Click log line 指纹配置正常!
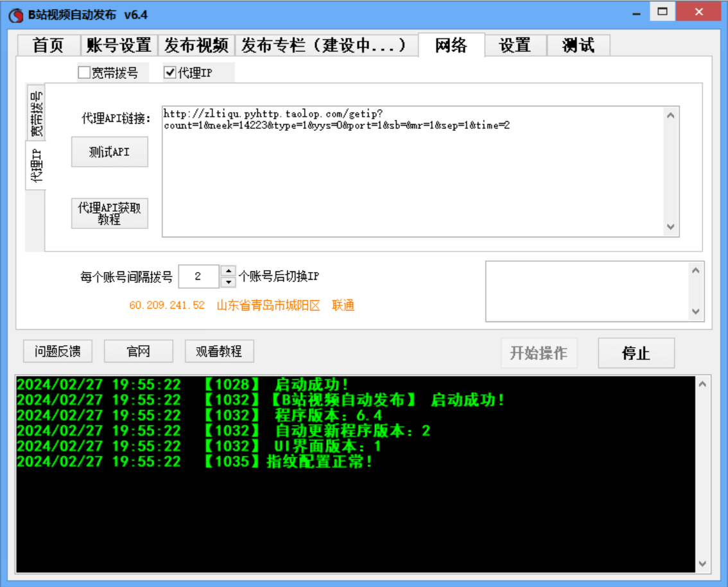This screenshot has height=587, width=728. 195,461
